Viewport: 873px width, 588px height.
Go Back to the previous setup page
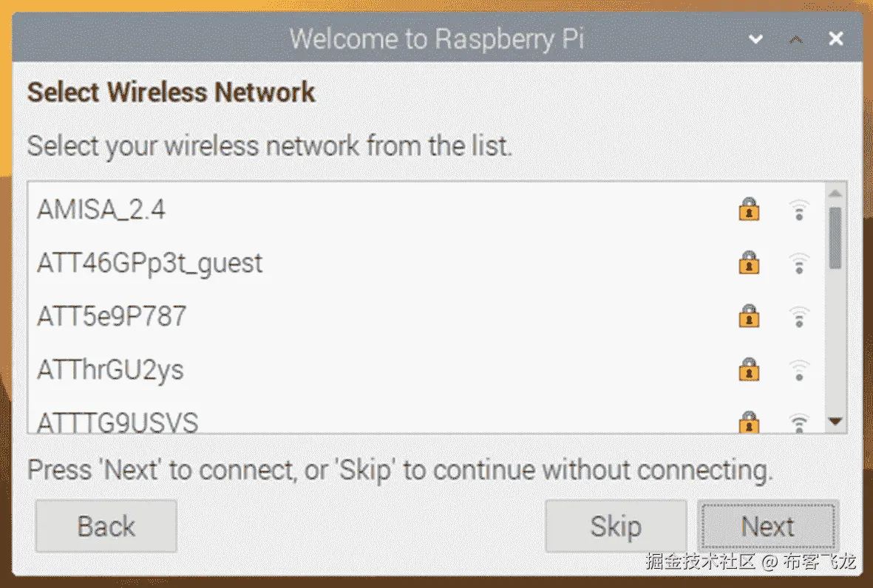(x=106, y=527)
